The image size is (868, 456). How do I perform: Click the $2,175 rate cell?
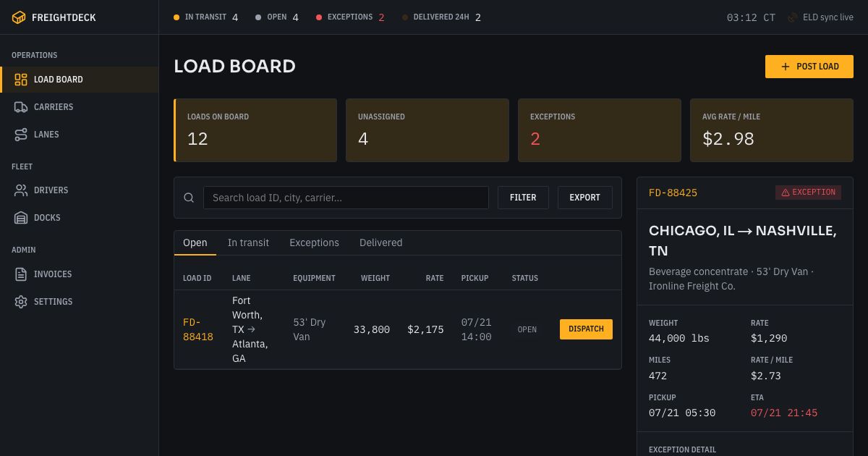(425, 329)
